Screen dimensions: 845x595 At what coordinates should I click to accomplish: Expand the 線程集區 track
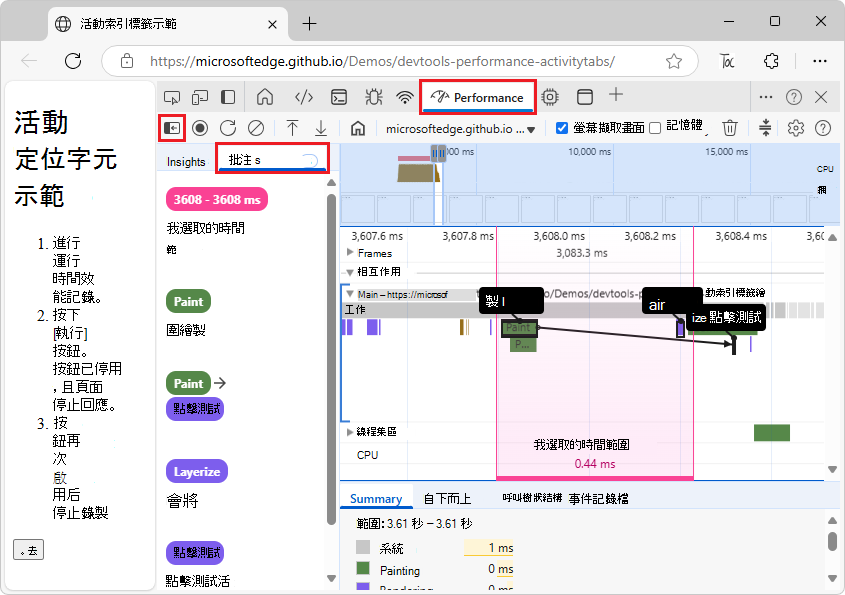click(350, 432)
